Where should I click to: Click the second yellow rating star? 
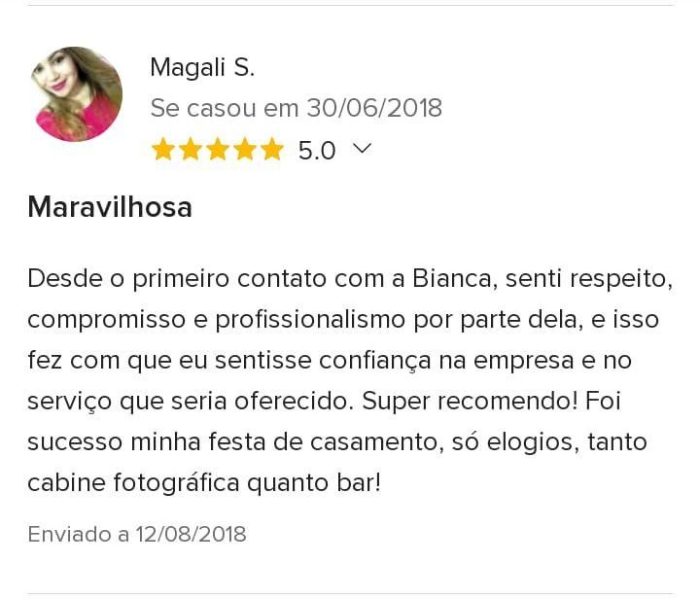pos(191,149)
